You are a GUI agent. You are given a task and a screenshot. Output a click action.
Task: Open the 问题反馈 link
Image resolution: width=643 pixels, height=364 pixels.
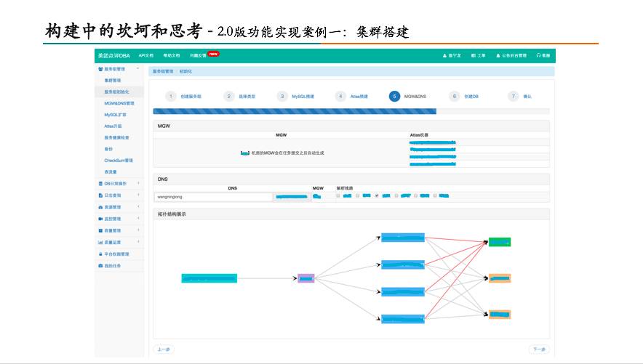coord(198,55)
